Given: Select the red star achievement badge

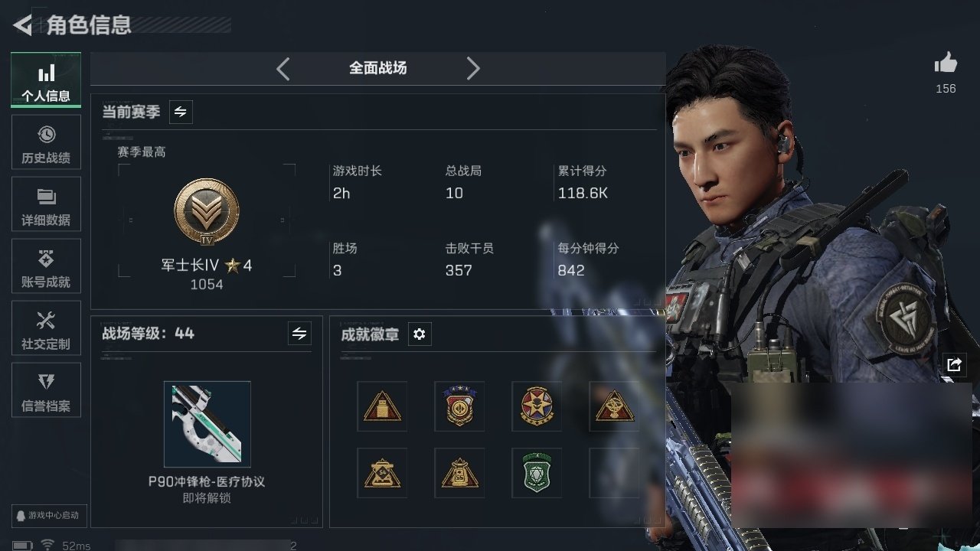Looking at the screenshot, I should click(536, 406).
